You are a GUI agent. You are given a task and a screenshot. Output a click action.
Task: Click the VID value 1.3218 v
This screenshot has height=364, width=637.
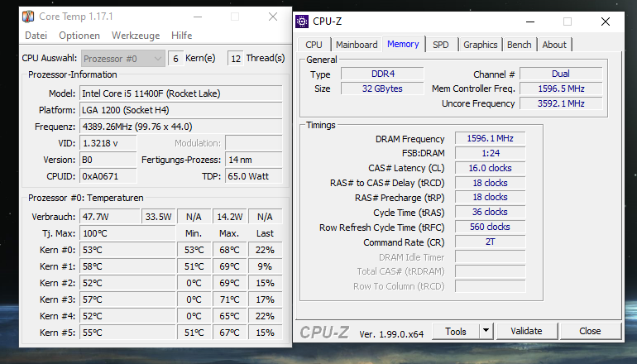108,143
